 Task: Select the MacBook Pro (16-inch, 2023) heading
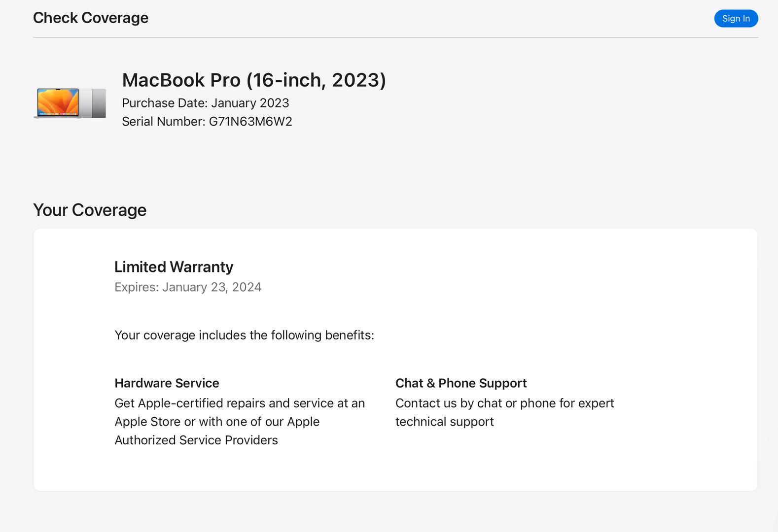(x=254, y=80)
